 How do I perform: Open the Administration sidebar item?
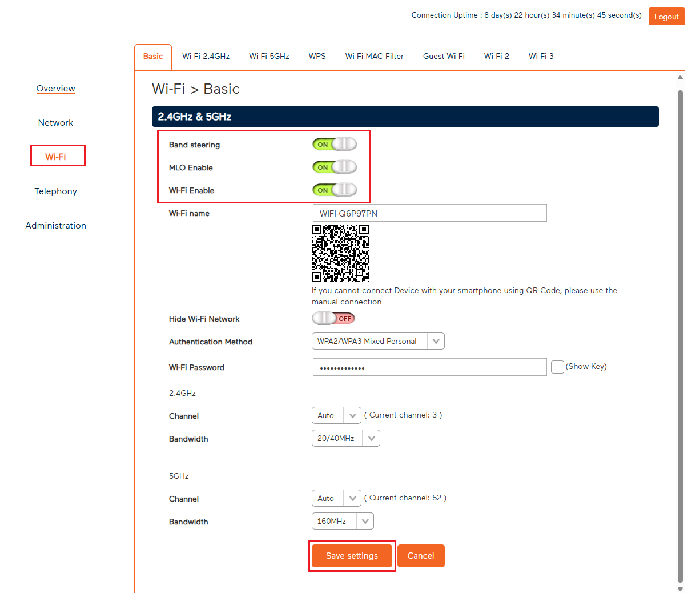coord(55,225)
